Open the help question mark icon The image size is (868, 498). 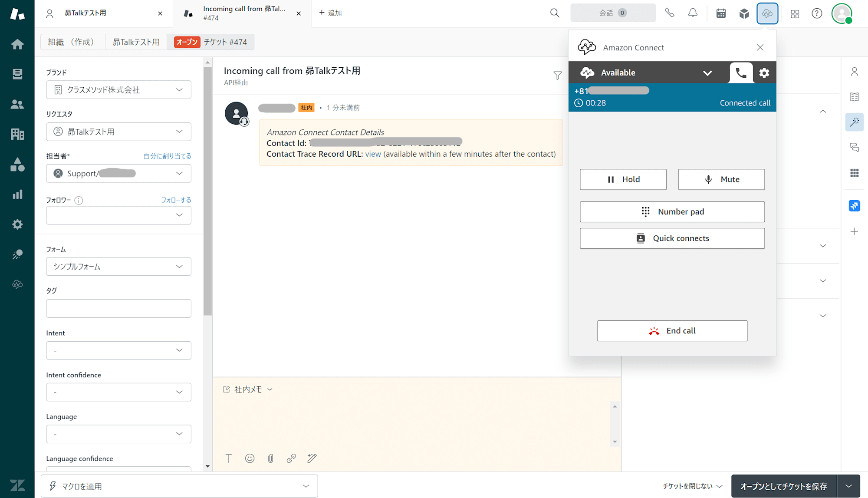(817, 13)
